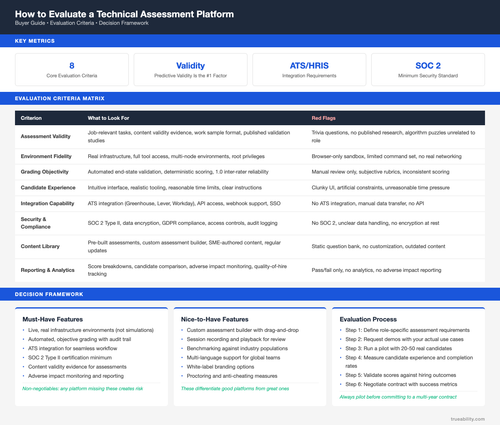Image resolution: width=500 pixels, height=425 pixels.
Task: Click bullet 'Proctoring and anti-cheating measures'
Action: pos(232,376)
